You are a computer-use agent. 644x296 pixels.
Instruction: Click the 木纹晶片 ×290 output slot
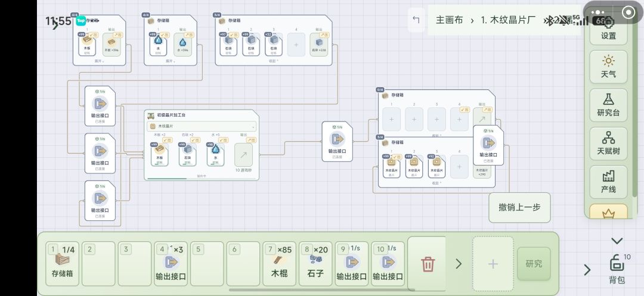click(482, 172)
